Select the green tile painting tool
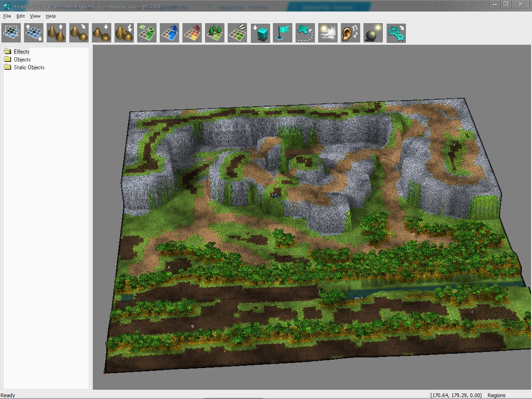The width and height of the screenshot is (532, 399). [147, 33]
